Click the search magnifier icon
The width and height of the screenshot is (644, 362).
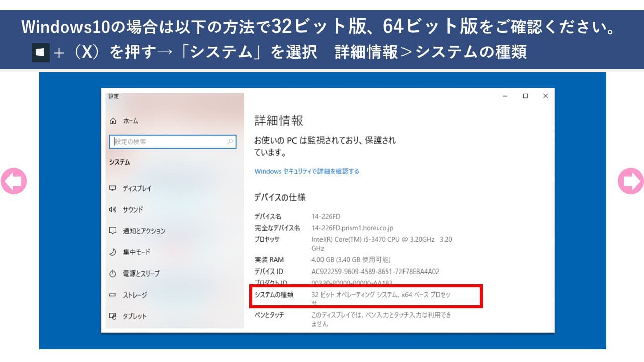pos(230,142)
